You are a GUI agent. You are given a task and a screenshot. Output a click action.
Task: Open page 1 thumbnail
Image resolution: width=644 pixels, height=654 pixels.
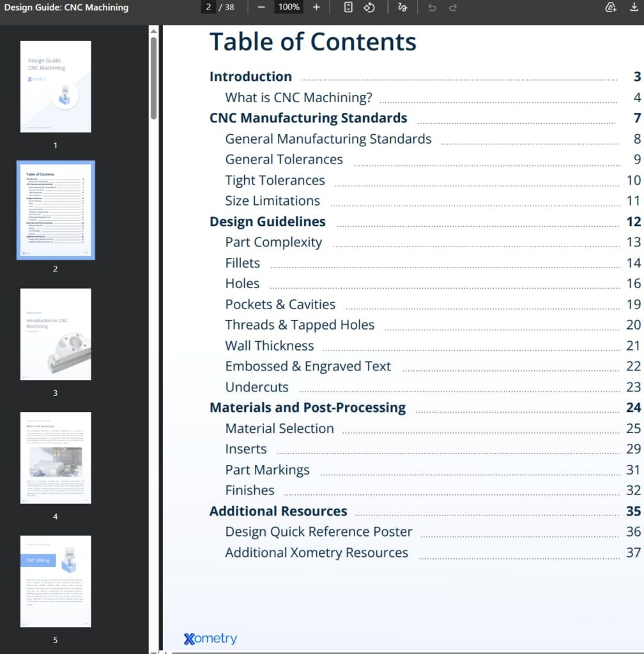[56, 87]
